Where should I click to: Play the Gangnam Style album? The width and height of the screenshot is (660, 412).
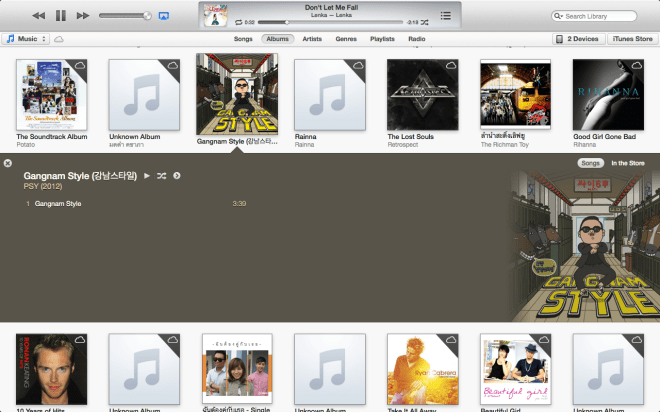click(147, 175)
